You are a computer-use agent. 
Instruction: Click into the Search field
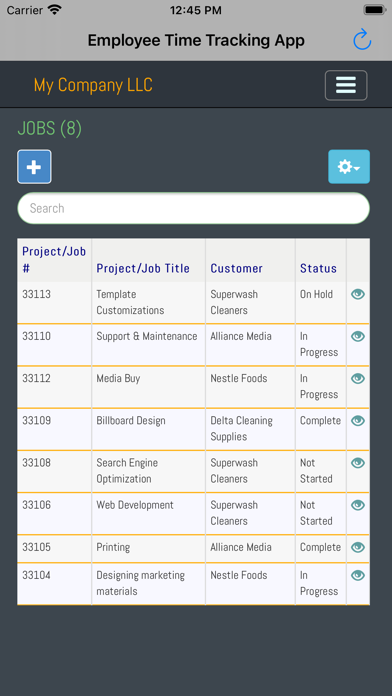[x=194, y=208]
